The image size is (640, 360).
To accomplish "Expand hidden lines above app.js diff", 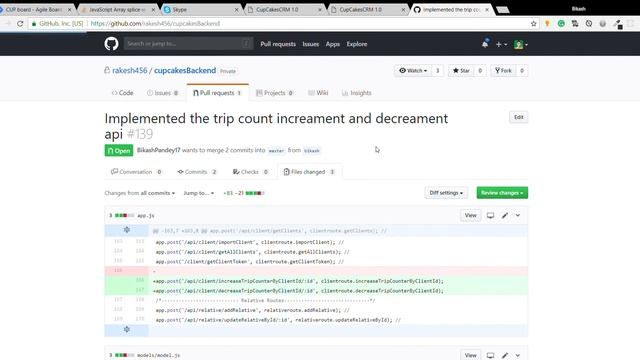I will [x=127, y=230].
